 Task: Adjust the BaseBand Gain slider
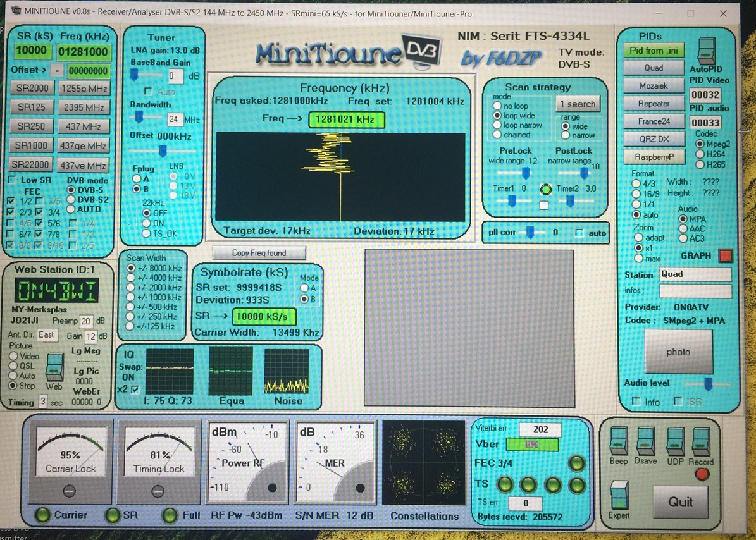click(135, 74)
